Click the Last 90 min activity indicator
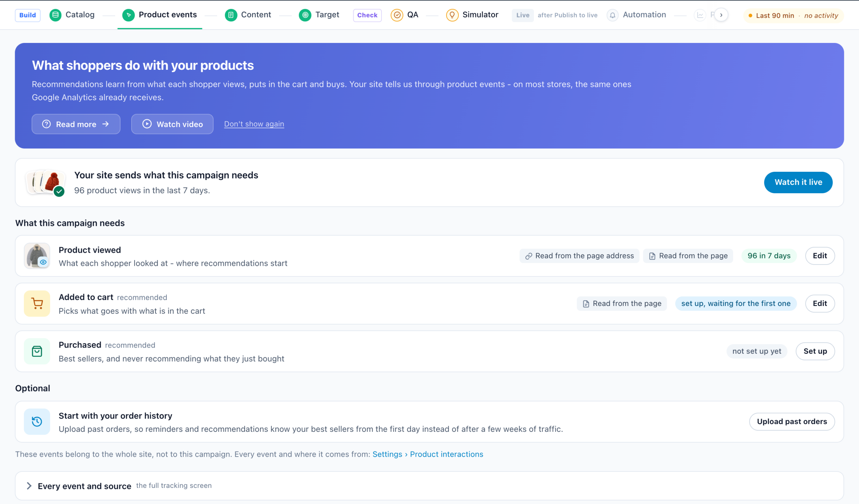This screenshot has width=859, height=504. coord(793,15)
